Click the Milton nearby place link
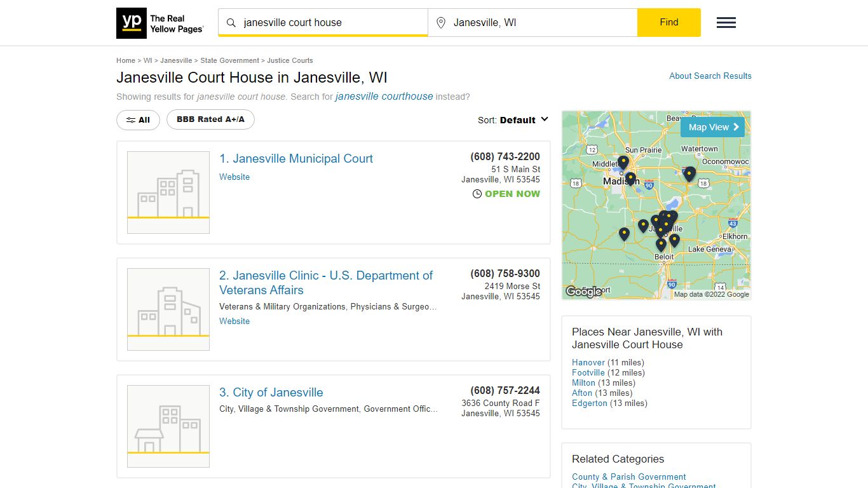 tap(583, 383)
